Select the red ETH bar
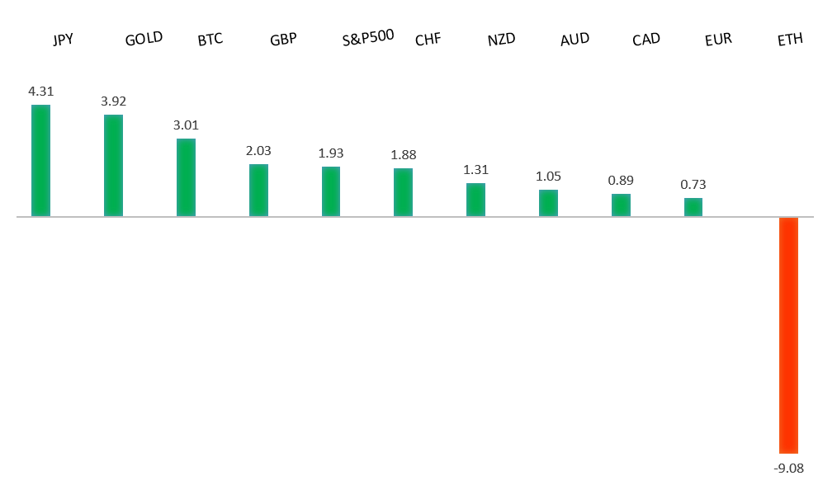 click(x=789, y=335)
